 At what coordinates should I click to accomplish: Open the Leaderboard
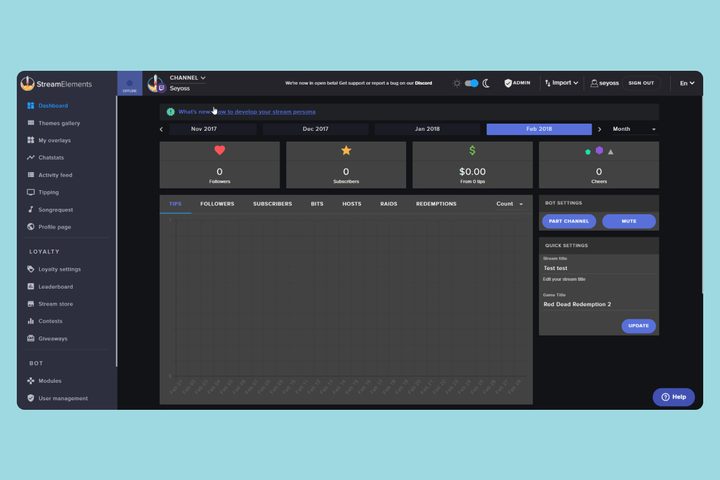[x=50, y=287]
